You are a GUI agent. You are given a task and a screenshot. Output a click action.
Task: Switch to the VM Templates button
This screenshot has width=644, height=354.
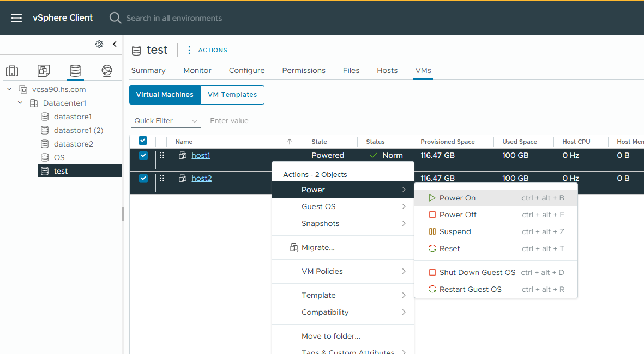click(232, 95)
